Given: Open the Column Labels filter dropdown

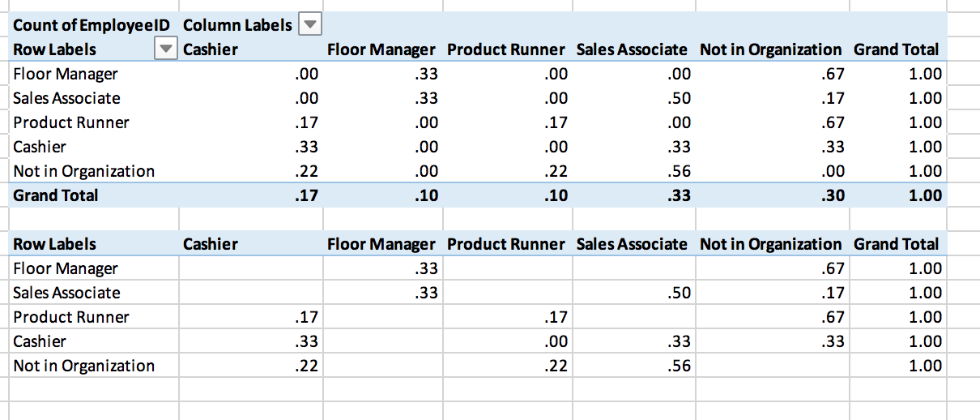Looking at the screenshot, I should pyautogui.click(x=310, y=24).
